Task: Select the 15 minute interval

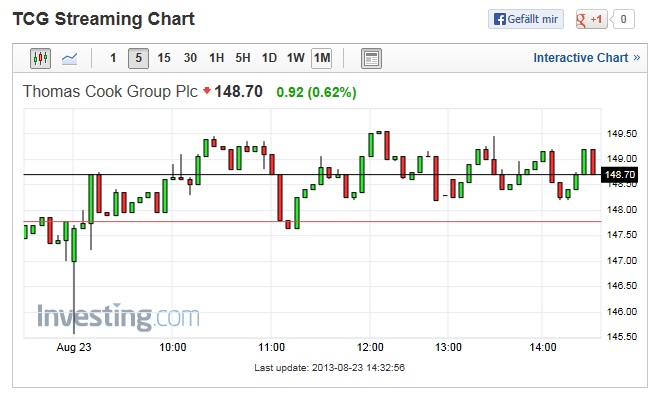Action: click(164, 58)
